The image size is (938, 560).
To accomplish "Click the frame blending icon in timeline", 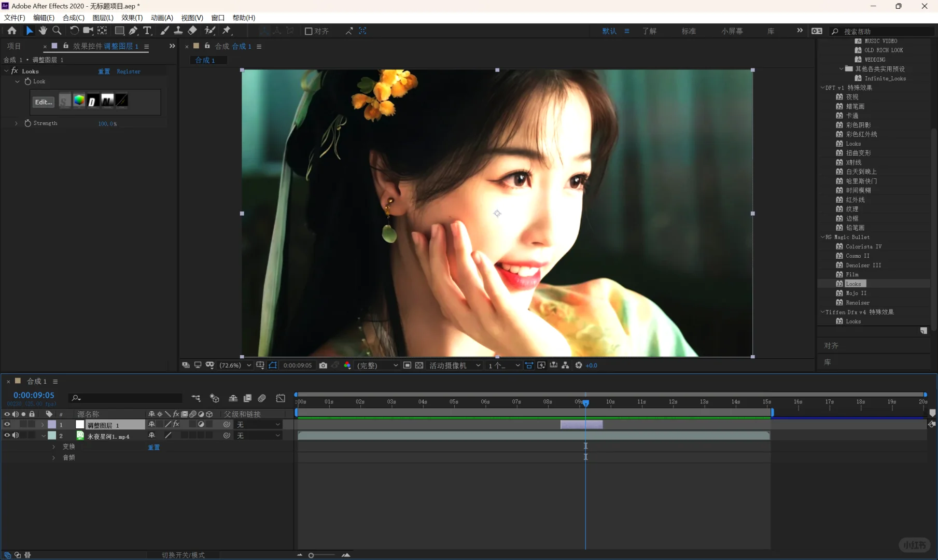I will (247, 398).
